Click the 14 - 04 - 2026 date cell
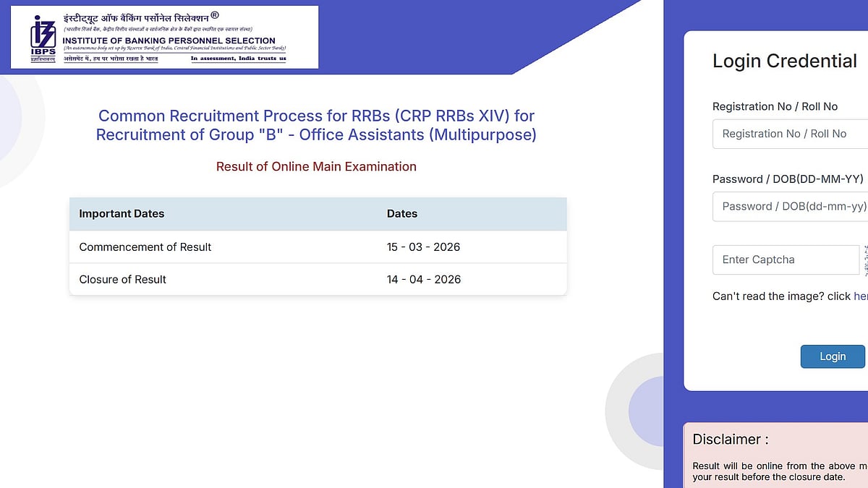 coord(424,280)
